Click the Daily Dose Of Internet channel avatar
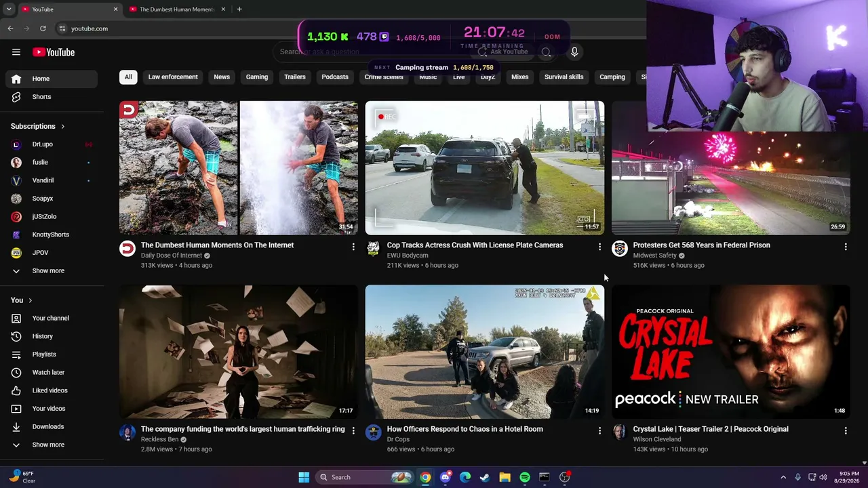The image size is (868, 488). tap(127, 249)
